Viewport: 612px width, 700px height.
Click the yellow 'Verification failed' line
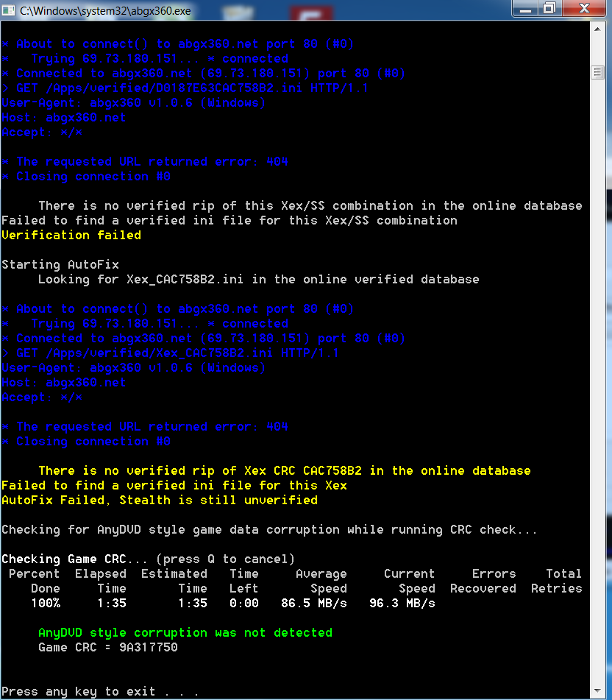[71, 236]
